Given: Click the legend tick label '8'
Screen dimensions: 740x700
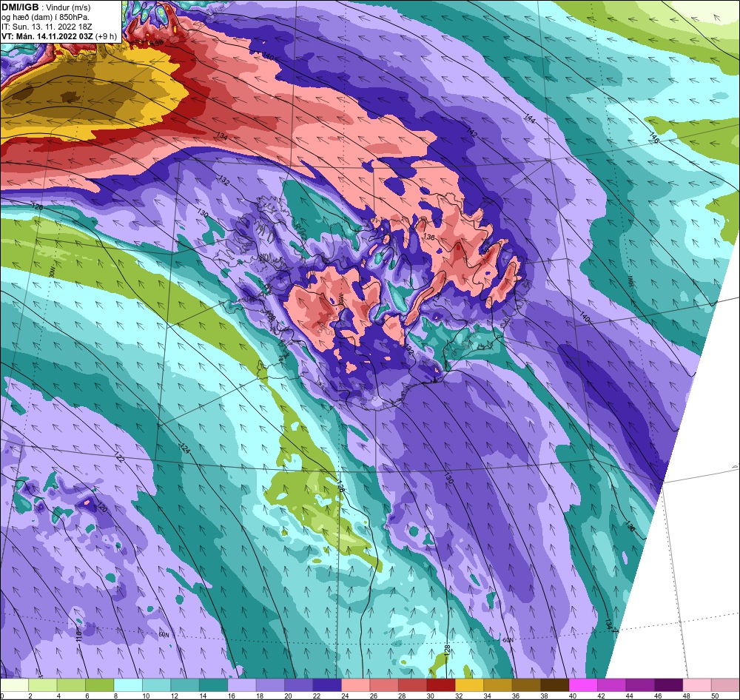Looking at the screenshot, I should click(115, 696).
